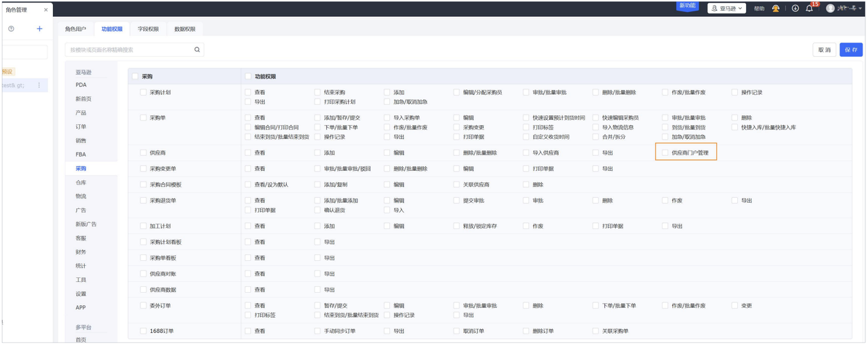The height and width of the screenshot is (345, 868).
Task: Switch to the 字段权限 tab
Action: 149,29
